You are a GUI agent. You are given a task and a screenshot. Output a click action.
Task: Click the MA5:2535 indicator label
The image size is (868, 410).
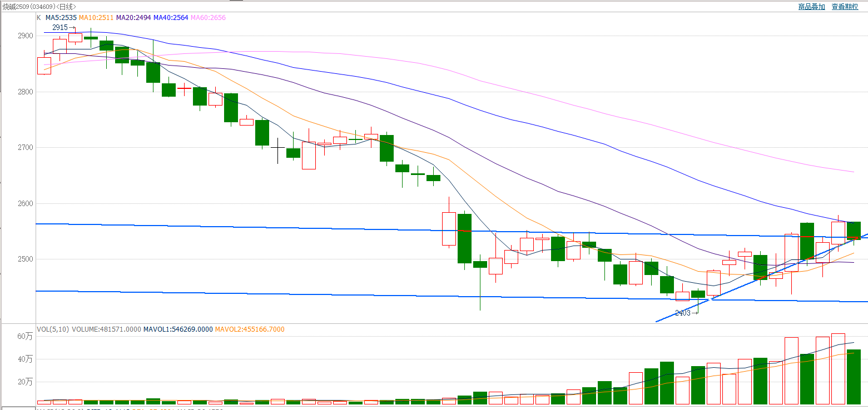pyautogui.click(x=61, y=18)
